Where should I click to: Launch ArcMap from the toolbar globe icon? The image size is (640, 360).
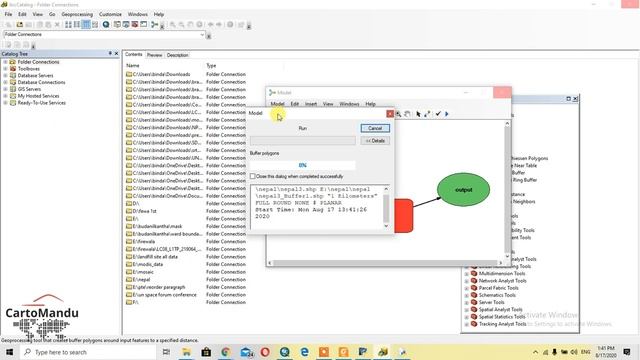click(x=106, y=25)
